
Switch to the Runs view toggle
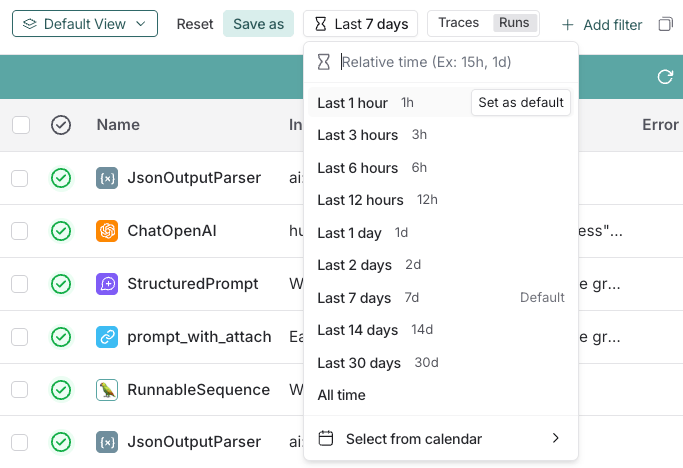[514, 23]
